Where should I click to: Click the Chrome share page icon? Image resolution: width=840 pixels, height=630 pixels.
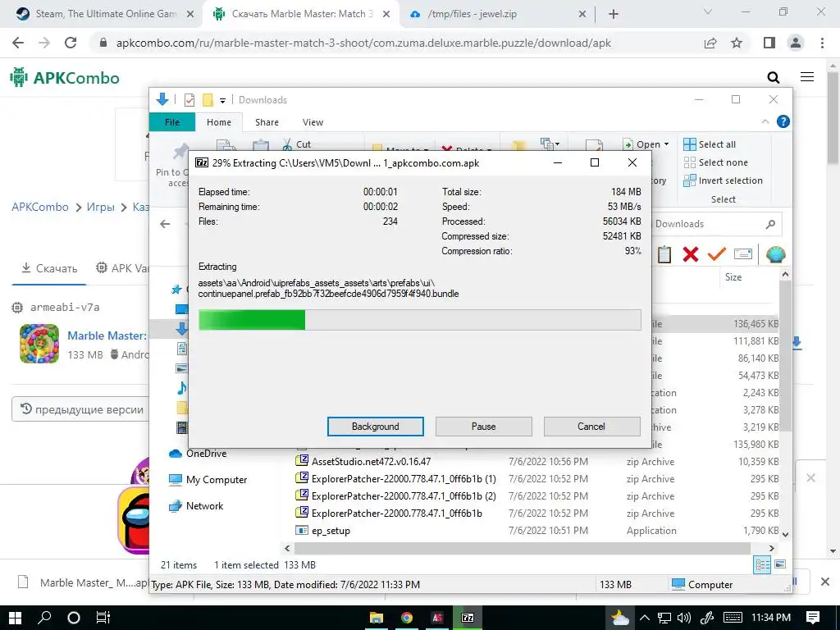click(710, 43)
